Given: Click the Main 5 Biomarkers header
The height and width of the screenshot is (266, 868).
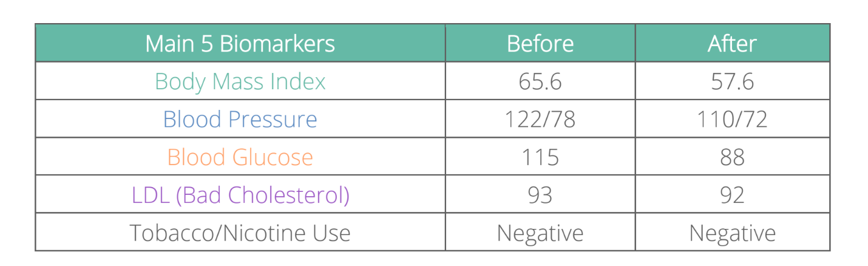Looking at the screenshot, I should [240, 44].
